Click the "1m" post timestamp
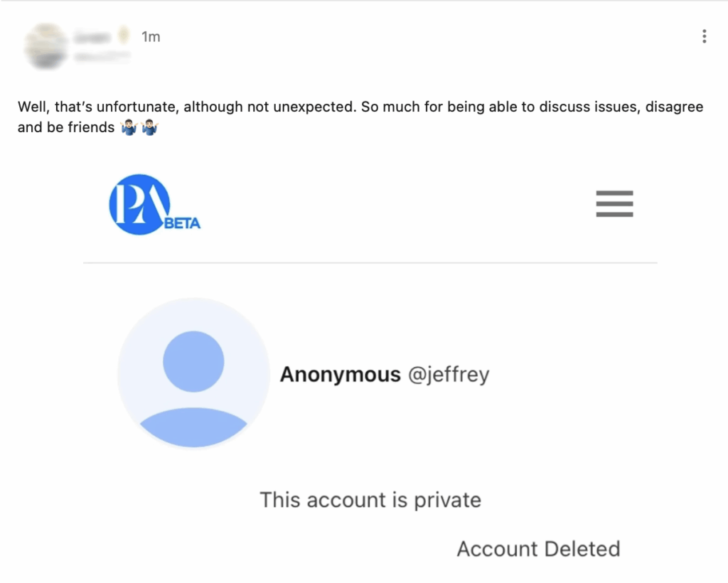 (x=151, y=37)
